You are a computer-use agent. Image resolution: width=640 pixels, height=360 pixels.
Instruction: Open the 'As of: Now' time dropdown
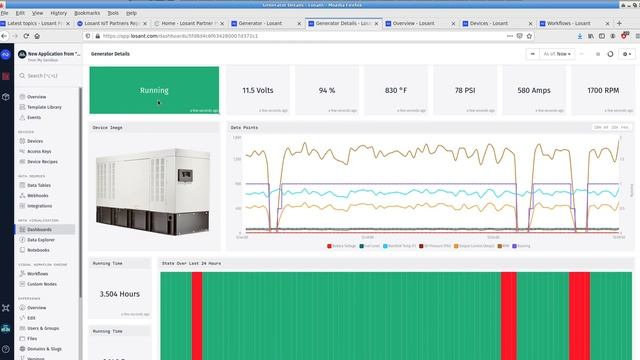[557, 54]
